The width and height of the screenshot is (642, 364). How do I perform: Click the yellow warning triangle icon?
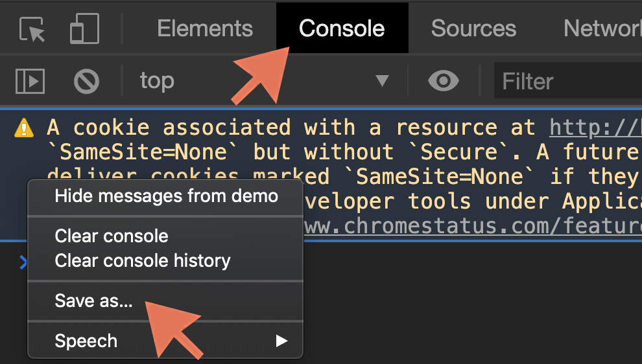coord(25,128)
